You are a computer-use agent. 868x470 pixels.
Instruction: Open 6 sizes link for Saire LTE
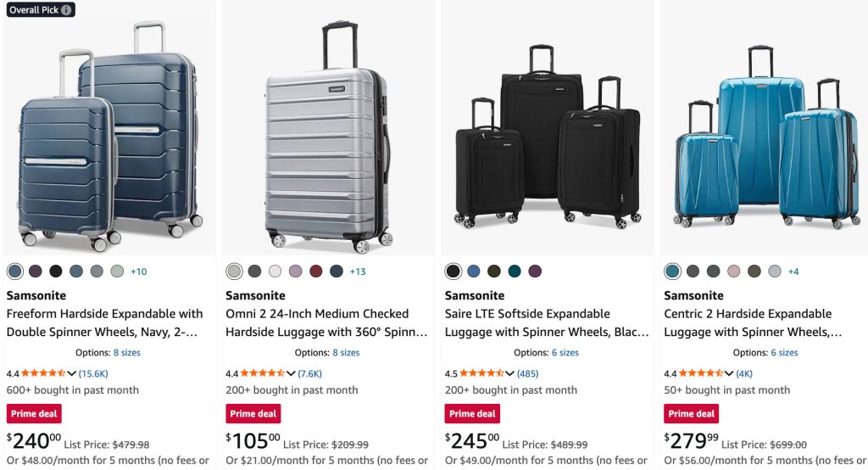[x=565, y=353]
